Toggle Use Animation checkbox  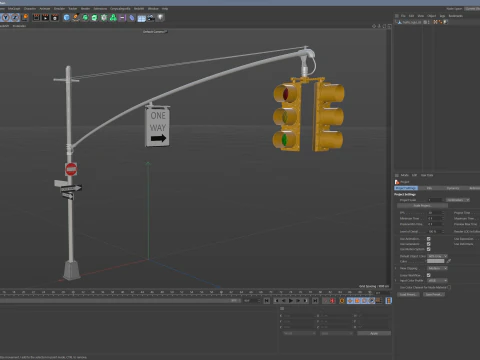429,239
